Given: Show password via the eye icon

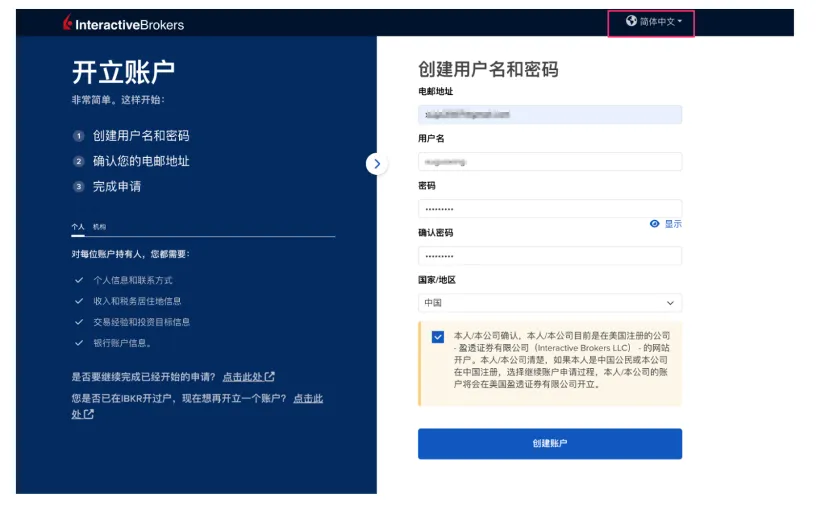Looking at the screenshot, I should pos(655,224).
